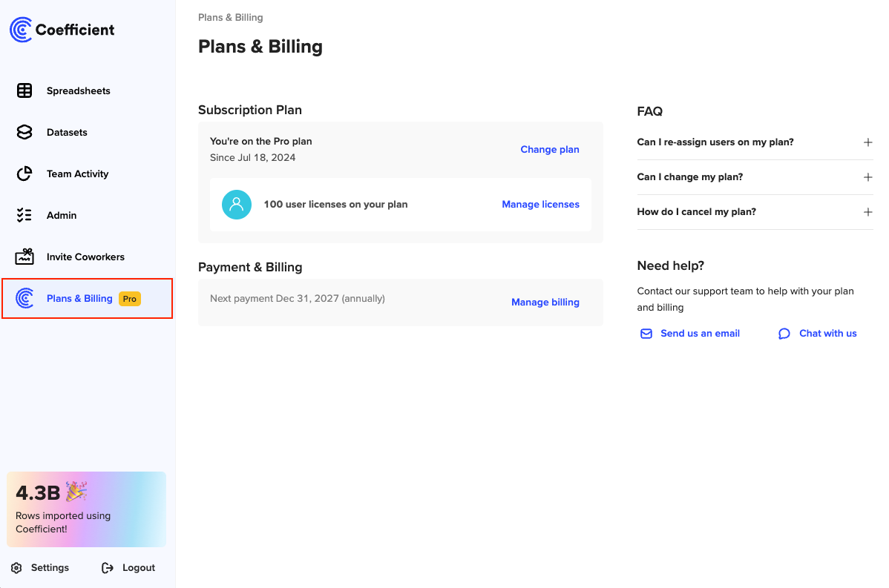Click the Logout arrow icon
This screenshot has width=889, height=588.
click(x=108, y=568)
